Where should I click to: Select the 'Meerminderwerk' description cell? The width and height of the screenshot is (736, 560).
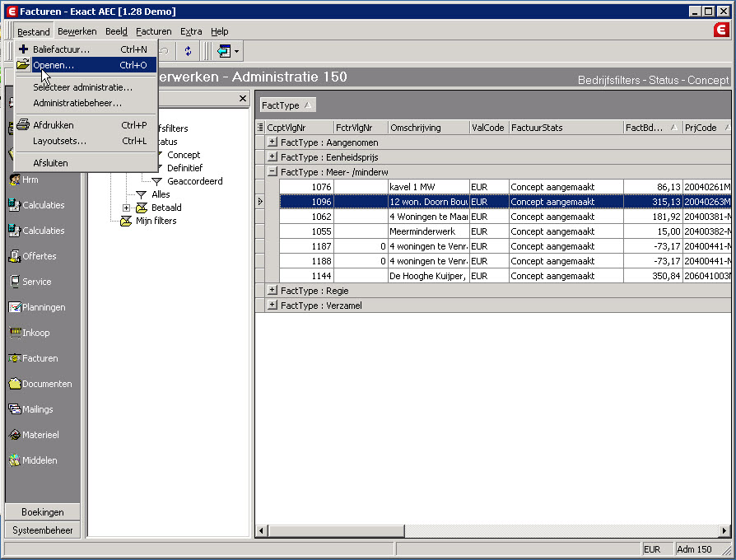tap(429, 231)
